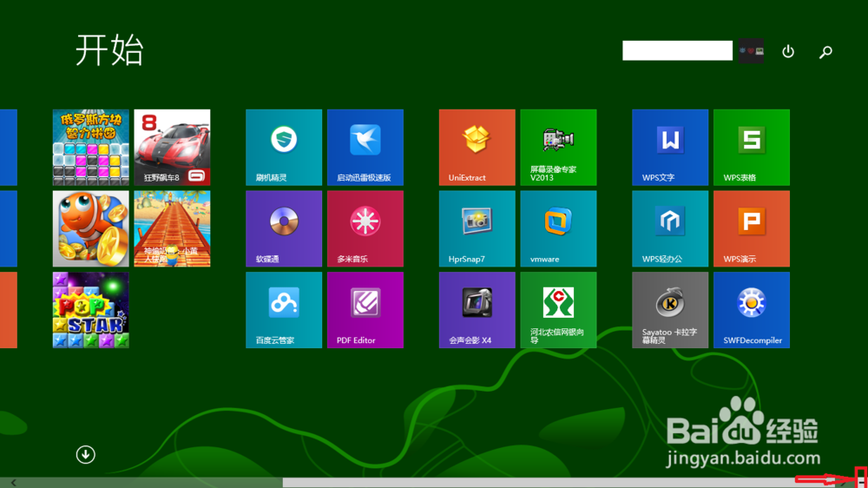The image size is (868, 488).
Task: Launch 屏幕录像专家 V2013 tile
Action: [x=558, y=148]
